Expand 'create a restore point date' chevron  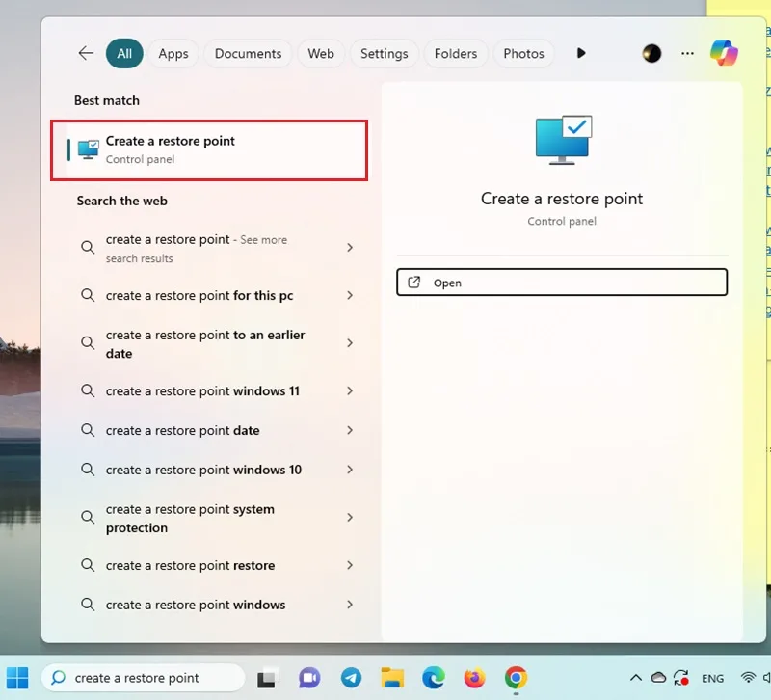click(x=350, y=430)
